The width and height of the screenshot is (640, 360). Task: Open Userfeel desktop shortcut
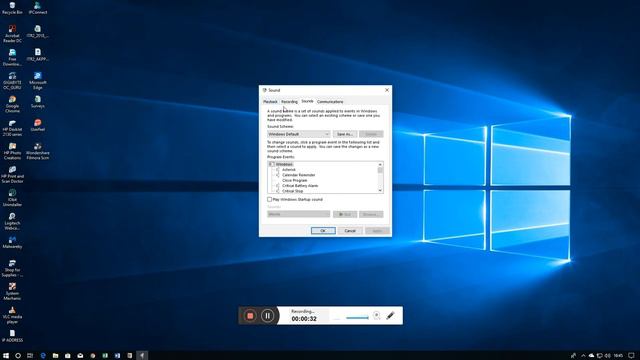point(38,125)
